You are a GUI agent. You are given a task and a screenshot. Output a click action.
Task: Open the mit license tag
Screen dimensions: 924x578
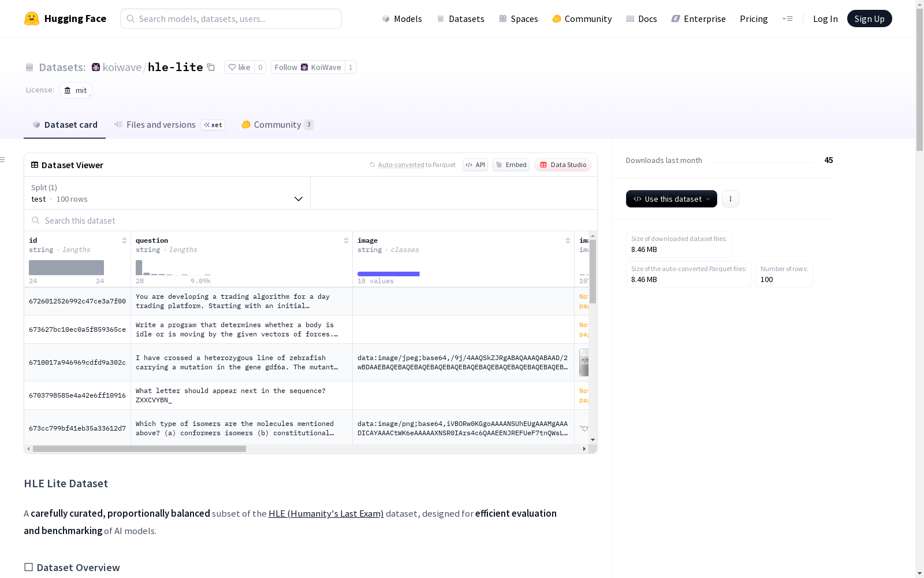pos(76,90)
